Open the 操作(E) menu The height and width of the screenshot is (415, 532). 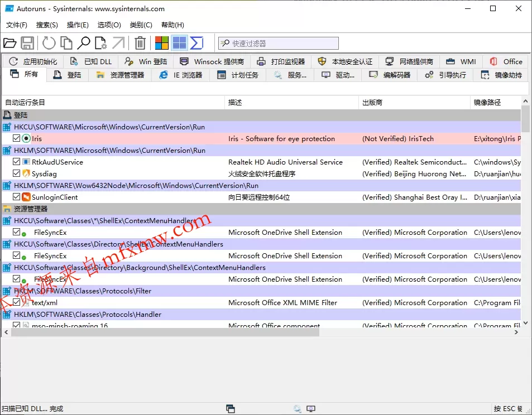pos(78,25)
